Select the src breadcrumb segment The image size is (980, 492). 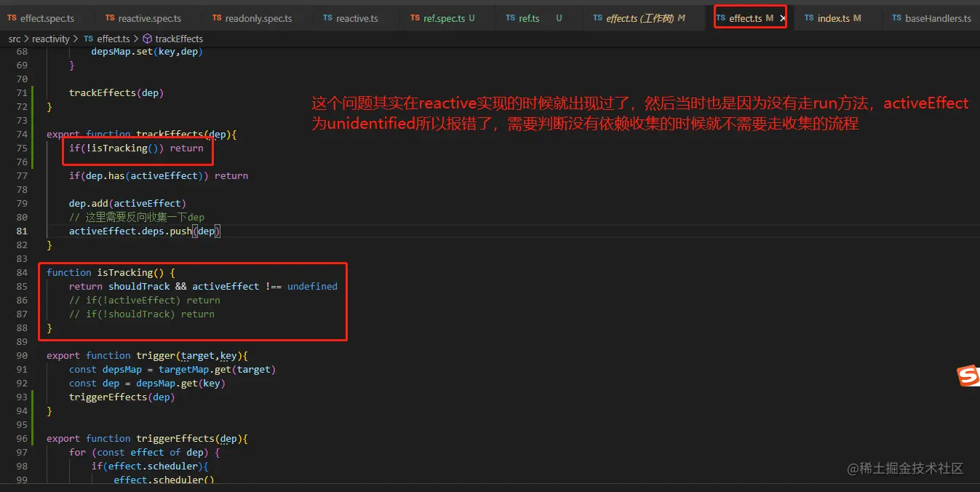(x=15, y=39)
